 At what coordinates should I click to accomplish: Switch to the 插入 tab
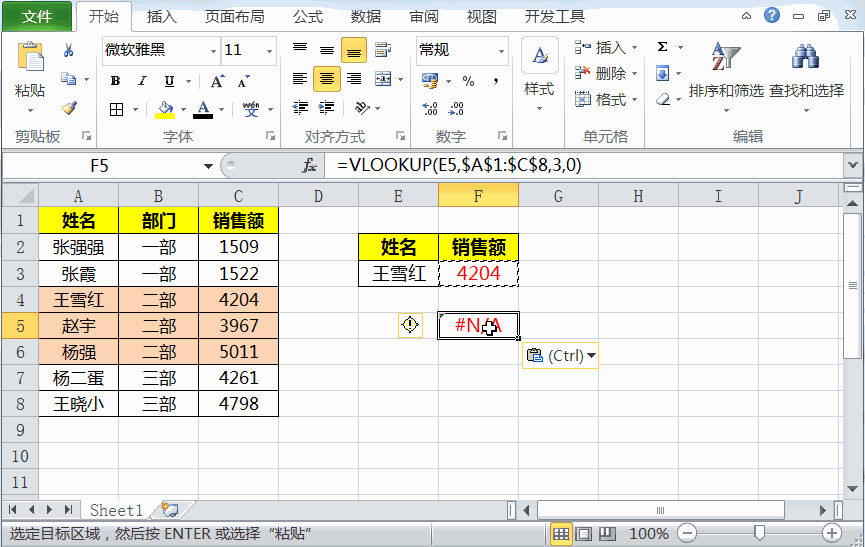pyautogui.click(x=161, y=17)
